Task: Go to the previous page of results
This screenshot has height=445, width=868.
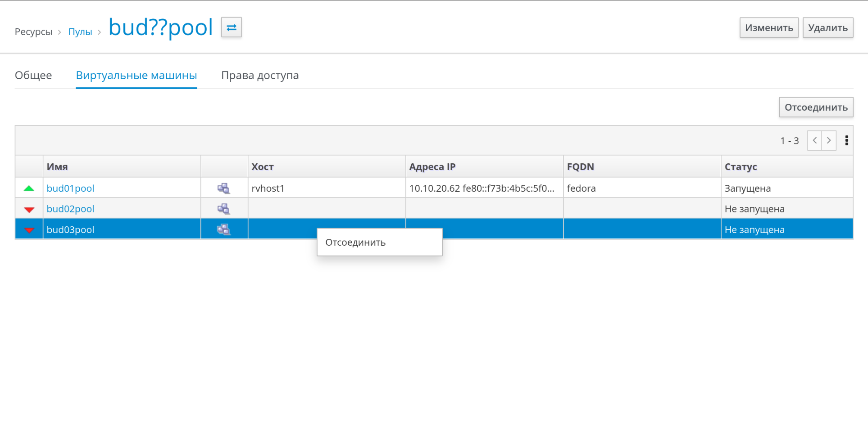Action: click(x=814, y=141)
